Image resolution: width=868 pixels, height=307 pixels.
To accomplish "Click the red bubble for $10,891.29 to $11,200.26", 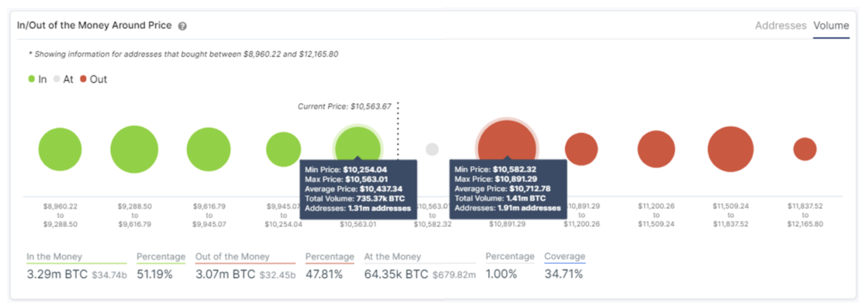I will pyautogui.click(x=581, y=149).
